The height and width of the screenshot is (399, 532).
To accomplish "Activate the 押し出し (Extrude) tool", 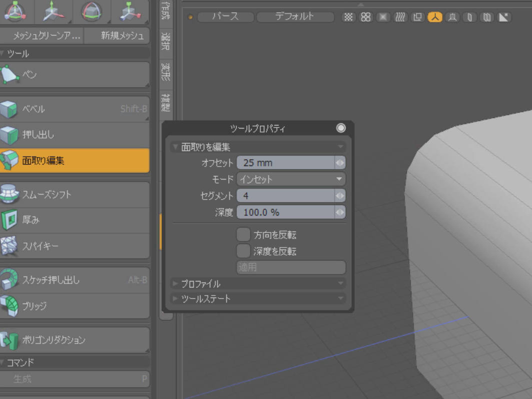I will click(75, 134).
